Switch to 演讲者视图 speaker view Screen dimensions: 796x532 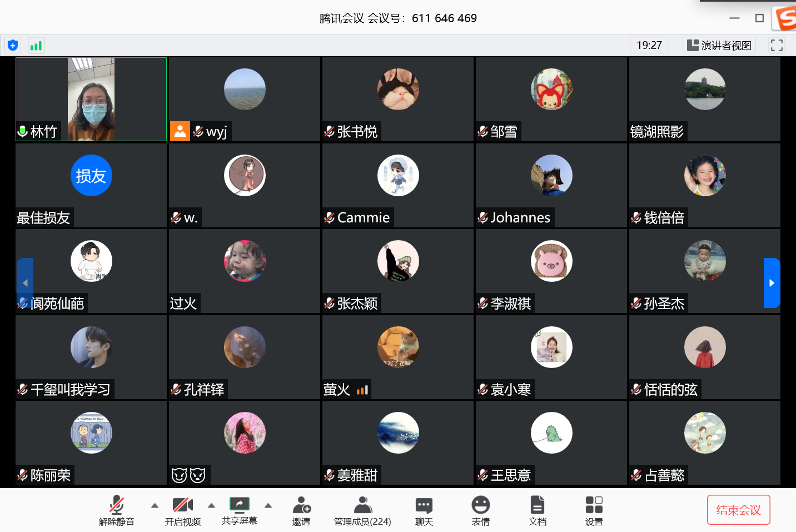pyautogui.click(x=719, y=46)
